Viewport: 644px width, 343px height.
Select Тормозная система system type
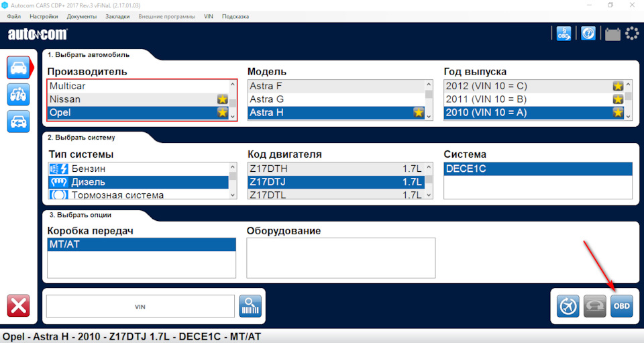[138, 194]
